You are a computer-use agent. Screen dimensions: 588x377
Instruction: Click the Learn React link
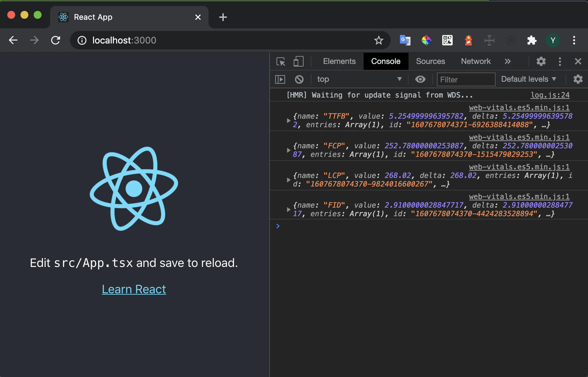point(134,289)
